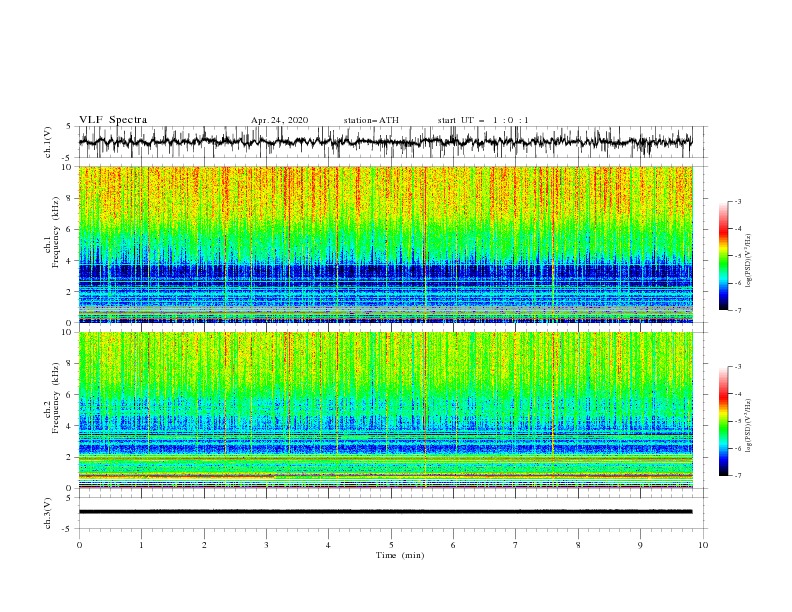
Task: Click the ch.1 colorbar log(PSD)(V²/Hz) label
Action: [x=748, y=261]
